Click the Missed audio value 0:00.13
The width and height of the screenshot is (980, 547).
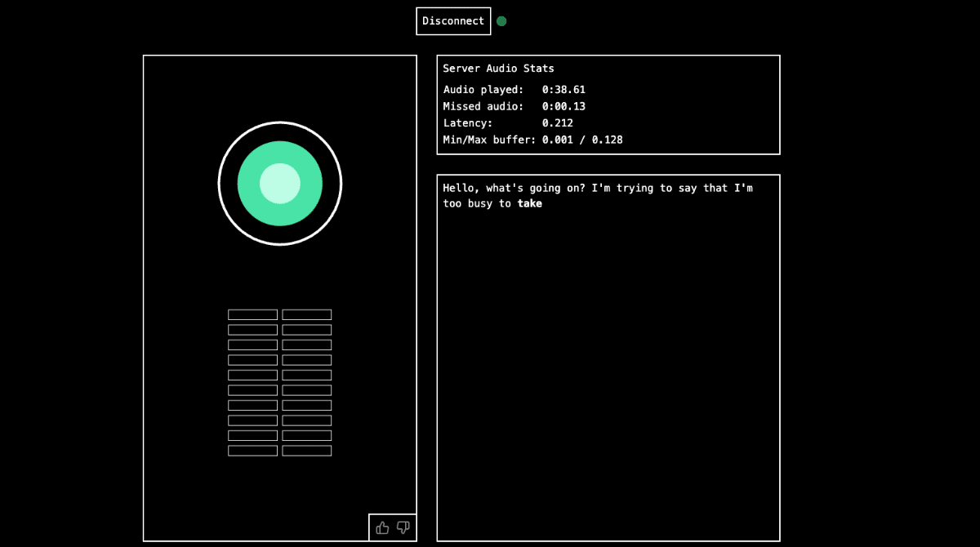coord(563,106)
